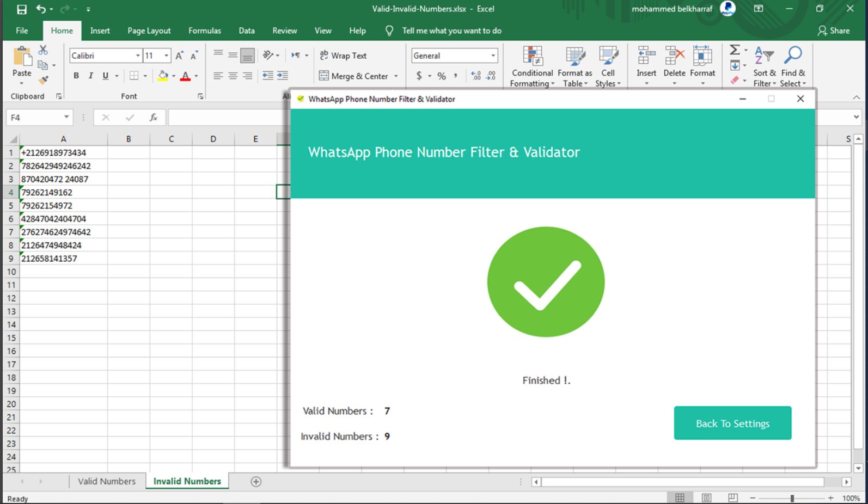Expand the Paste options arrow

point(22,83)
